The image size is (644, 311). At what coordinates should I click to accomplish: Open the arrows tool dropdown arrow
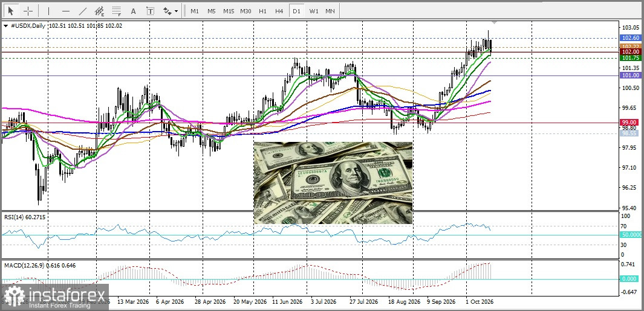click(177, 11)
